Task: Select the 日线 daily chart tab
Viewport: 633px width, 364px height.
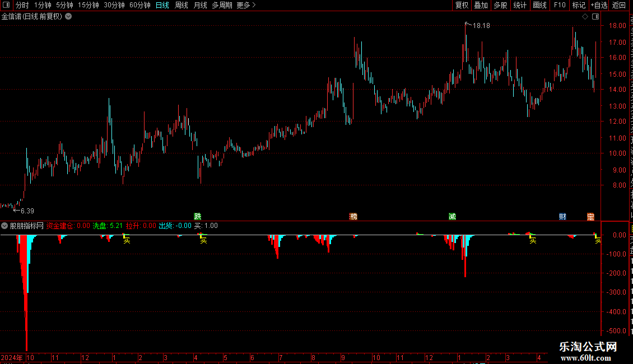Action: (x=162, y=5)
